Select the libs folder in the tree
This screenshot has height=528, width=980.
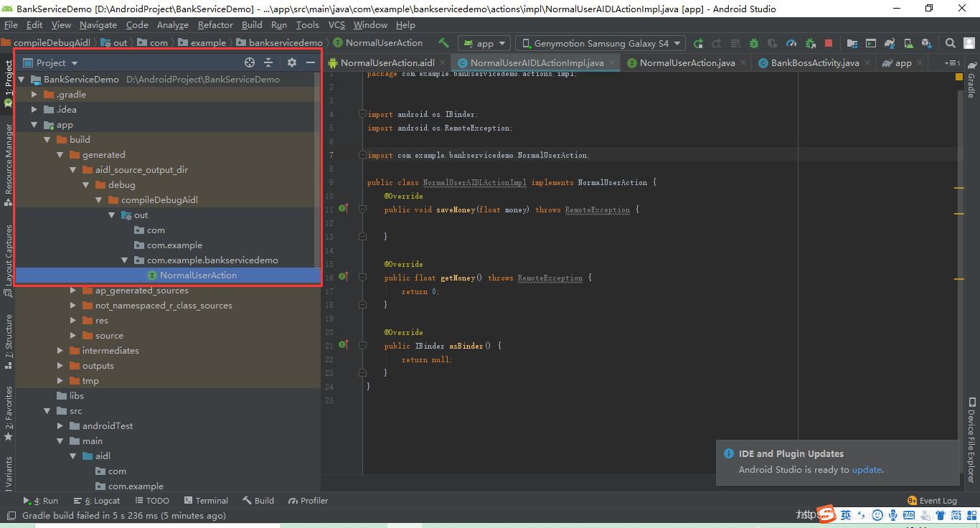click(77, 395)
